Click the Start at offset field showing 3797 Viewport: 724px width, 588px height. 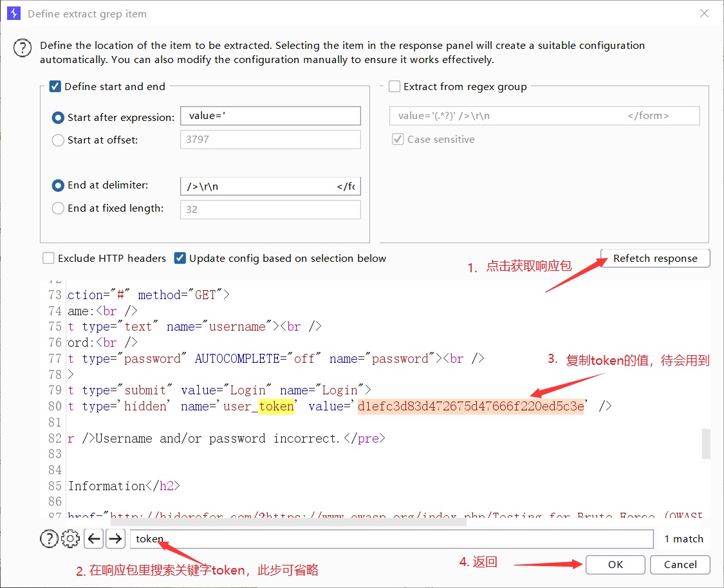pos(270,140)
